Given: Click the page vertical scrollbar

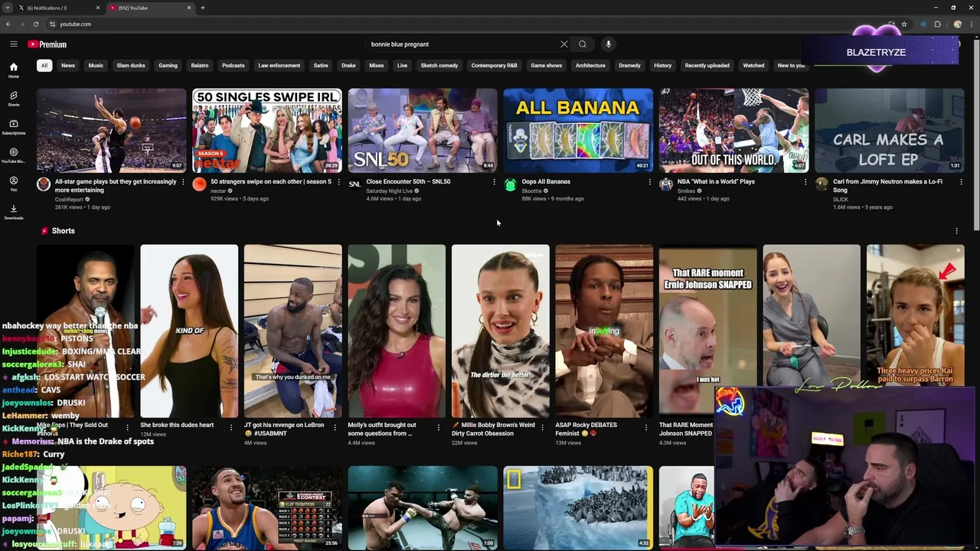Looking at the screenshot, I should point(976,134).
